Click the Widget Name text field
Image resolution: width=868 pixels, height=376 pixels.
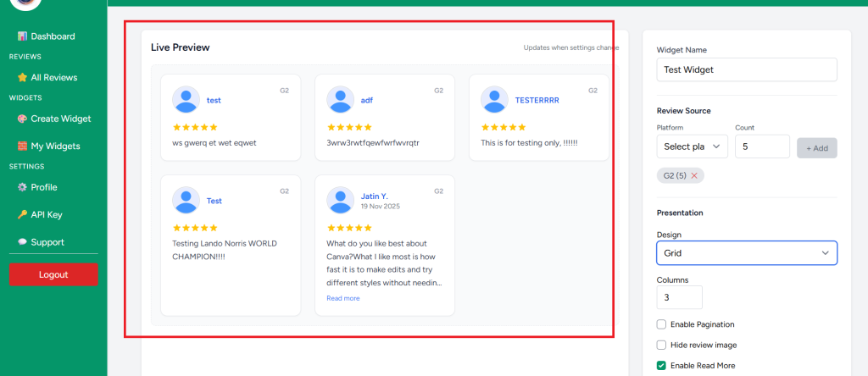pos(746,69)
